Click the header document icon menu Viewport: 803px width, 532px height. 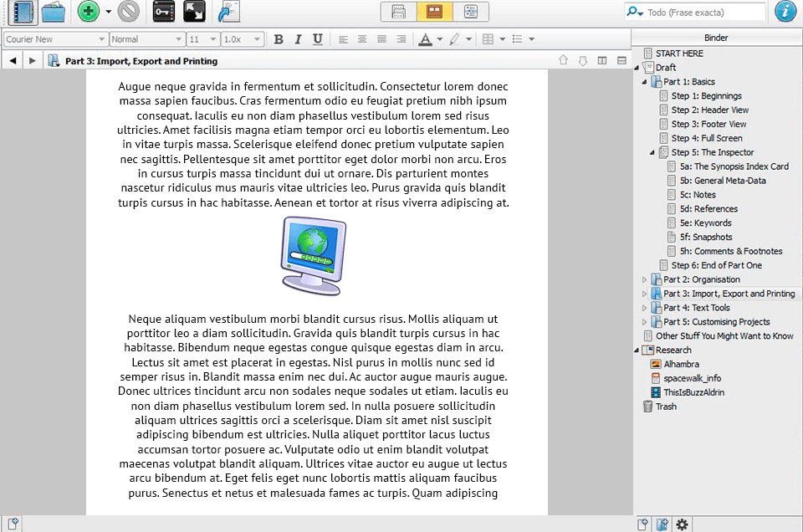54,61
